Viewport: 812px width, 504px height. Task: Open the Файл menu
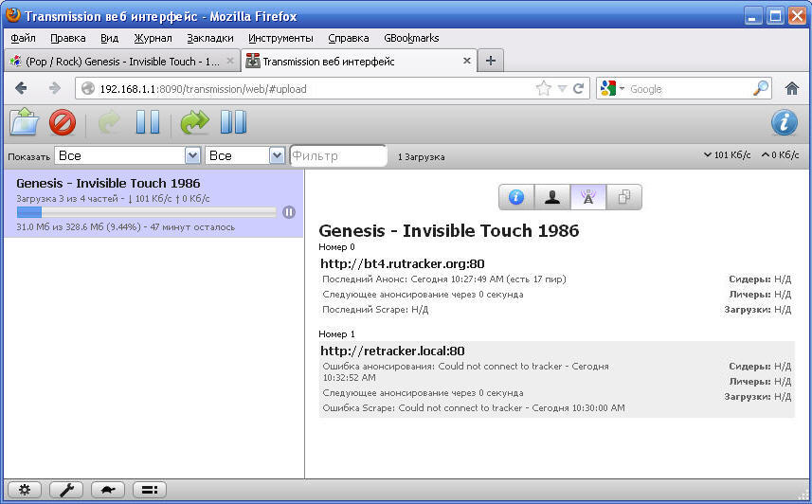(23, 38)
